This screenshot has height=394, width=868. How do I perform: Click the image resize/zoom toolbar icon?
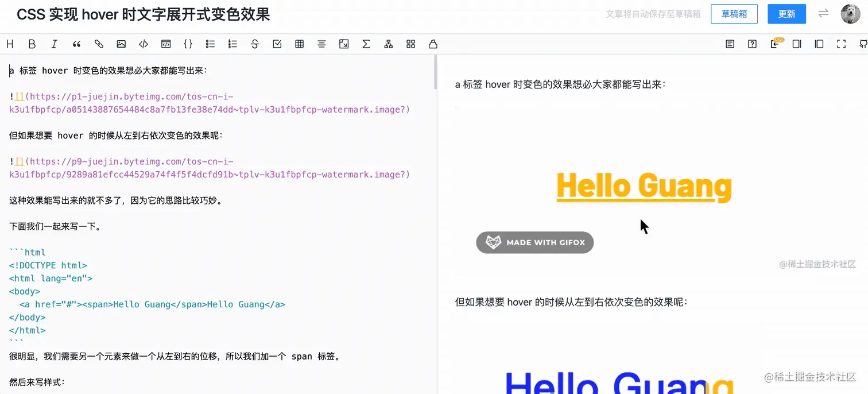344,44
